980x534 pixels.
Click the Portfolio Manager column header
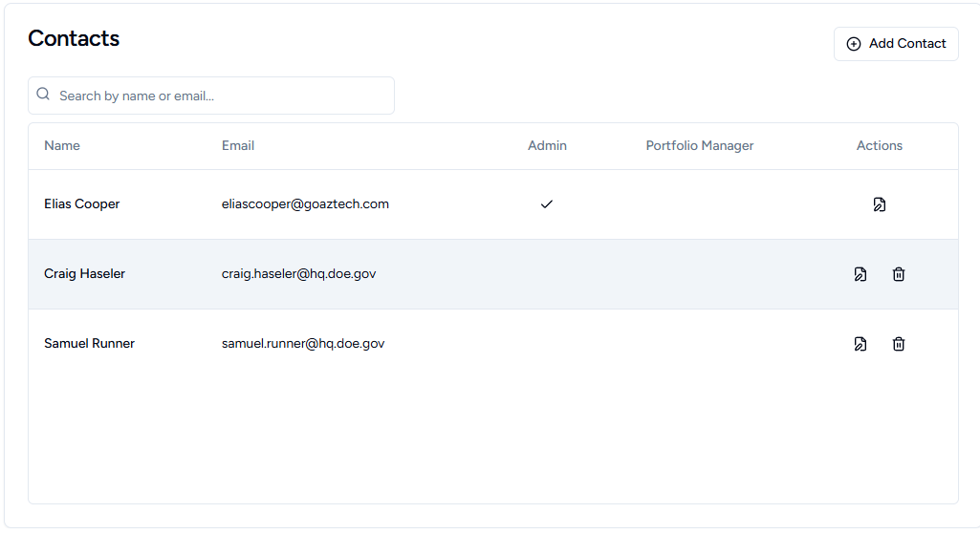(700, 146)
